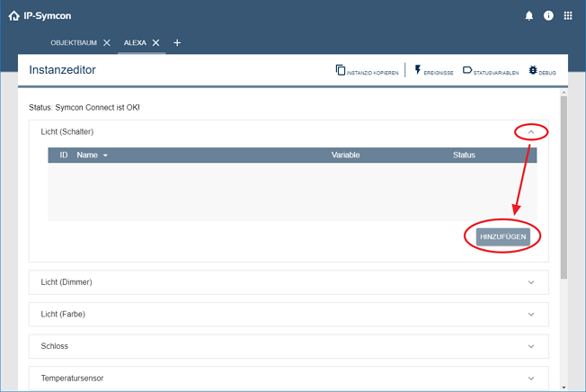586x392 pixels.
Task: Add a new tab with plus
Action: pos(177,43)
